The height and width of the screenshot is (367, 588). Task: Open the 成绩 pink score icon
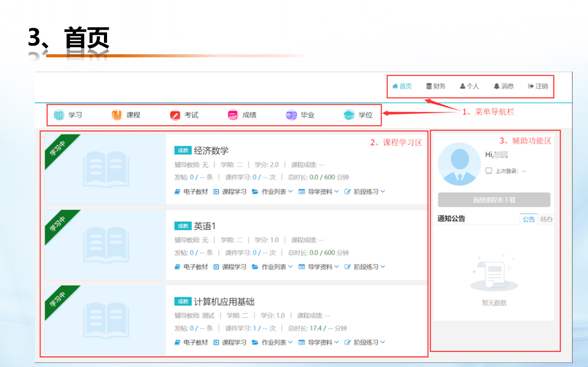click(233, 115)
